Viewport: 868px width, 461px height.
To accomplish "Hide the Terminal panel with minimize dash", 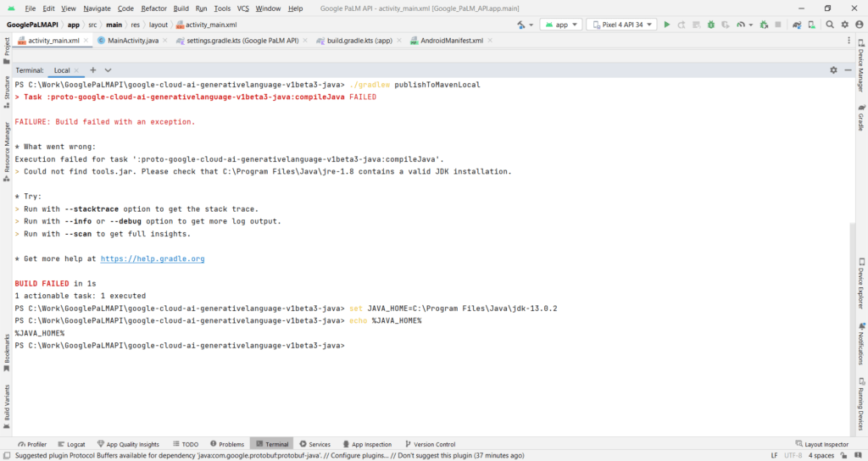I will point(848,70).
